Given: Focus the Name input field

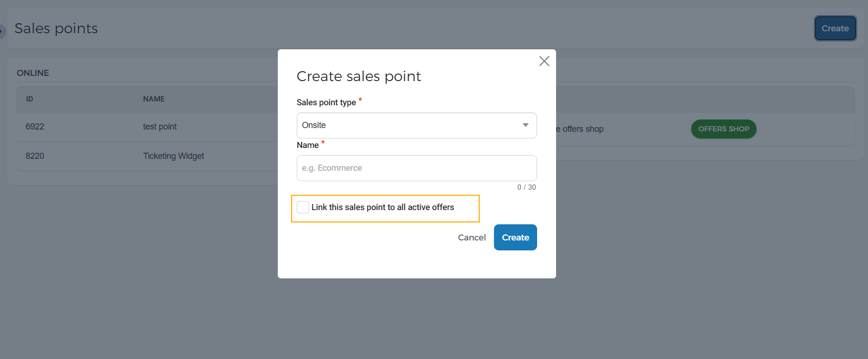Looking at the screenshot, I should (417, 168).
